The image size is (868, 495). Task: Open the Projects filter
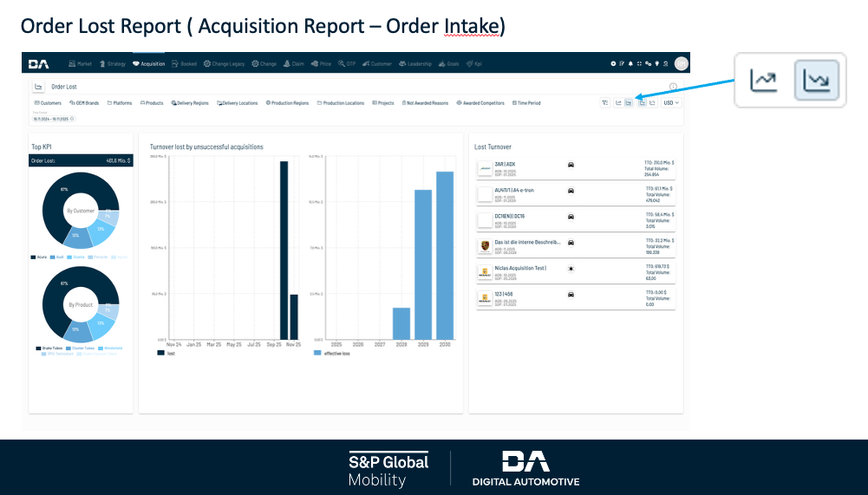pyautogui.click(x=383, y=103)
